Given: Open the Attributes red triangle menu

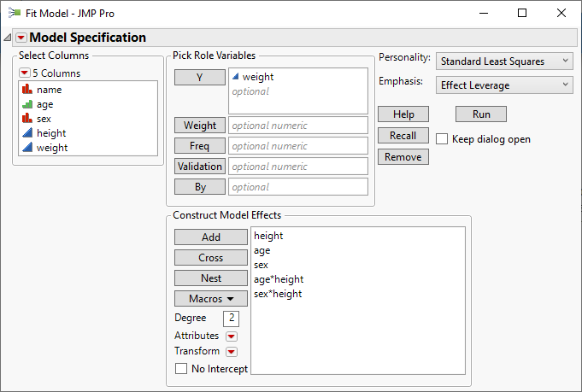Looking at the screenshot, I should tap(231, 336).
